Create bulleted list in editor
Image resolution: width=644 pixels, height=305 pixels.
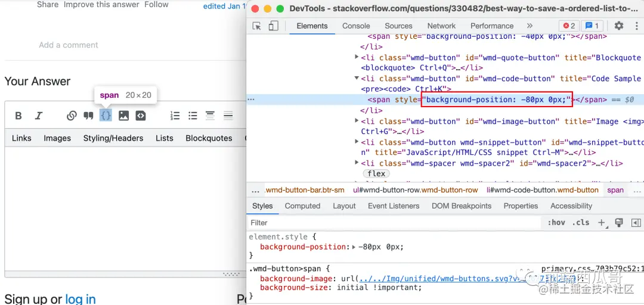click(x=193, y=116)
